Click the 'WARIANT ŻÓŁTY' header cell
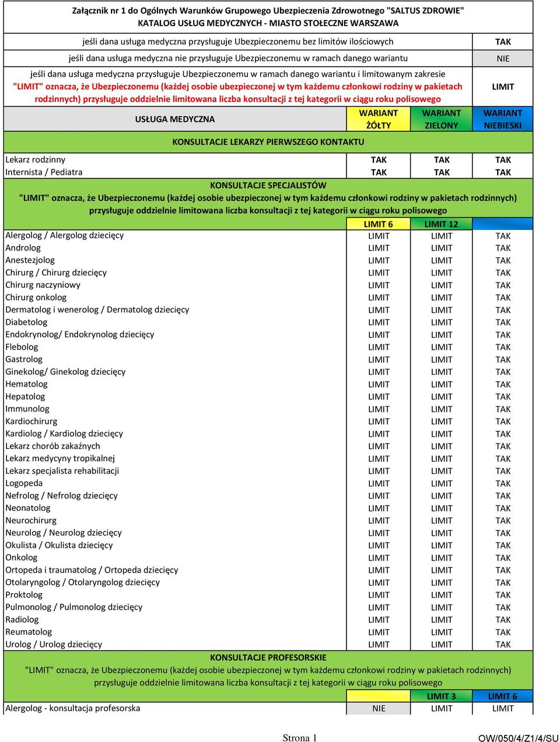Screen dimensions: 560x742 pos(379,119)
